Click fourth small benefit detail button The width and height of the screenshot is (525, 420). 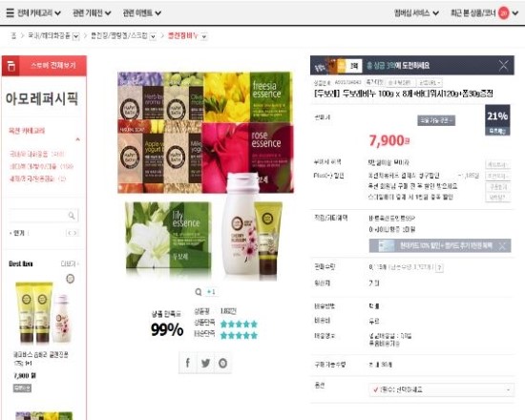[x=497, y=198]
